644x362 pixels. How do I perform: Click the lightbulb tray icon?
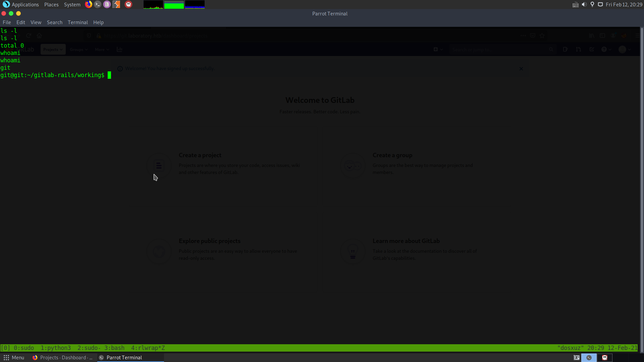click(x=592, y=4)
